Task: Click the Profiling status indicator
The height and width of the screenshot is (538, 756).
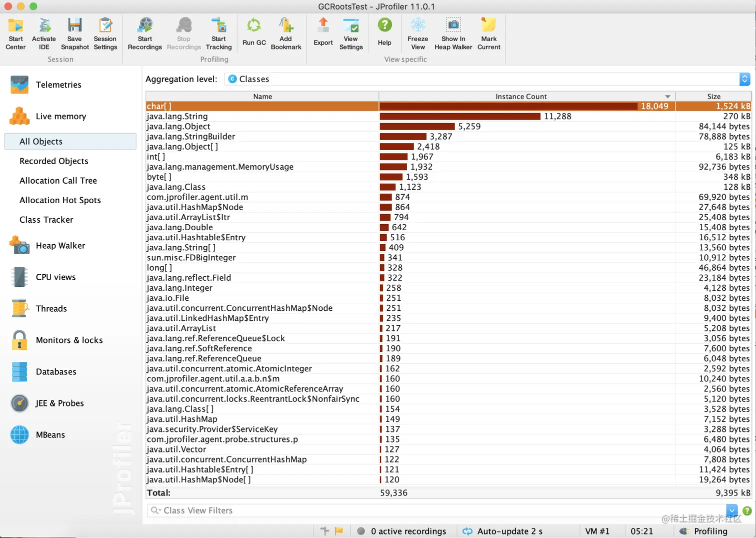Action: (x=704, y=531)
